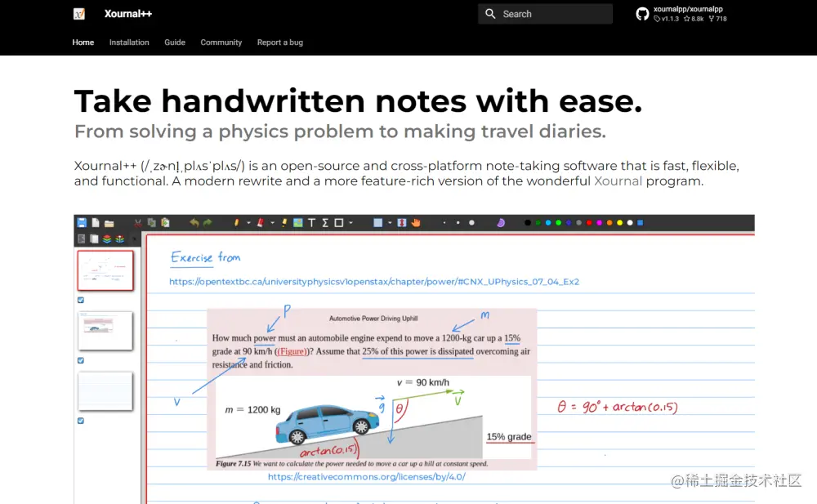Toggle checkbox below third page thumbnail
This screenshot has height=504, width=817.
pos(81,421)
